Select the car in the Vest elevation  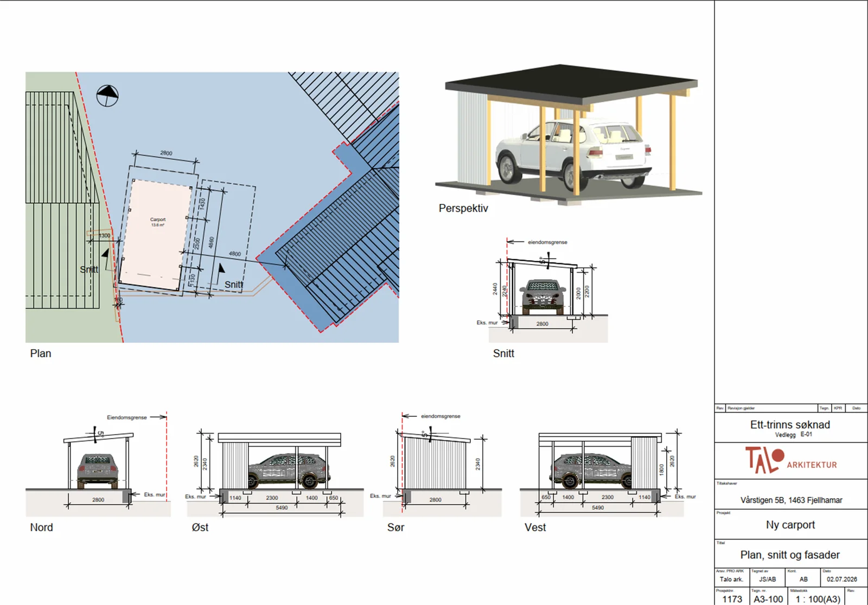pyautogui.click(x=591, y=470)
